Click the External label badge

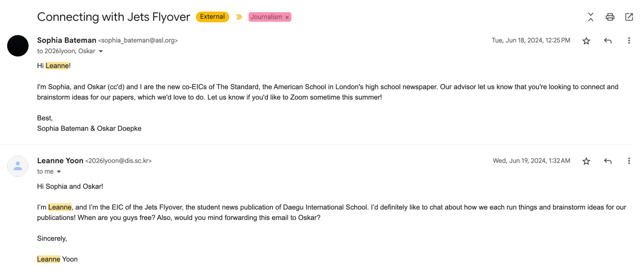[x=212, y=17]
